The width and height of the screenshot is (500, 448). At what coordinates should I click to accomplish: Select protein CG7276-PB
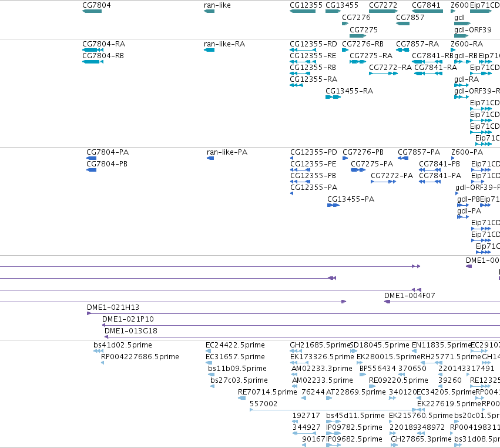(363, 152)
